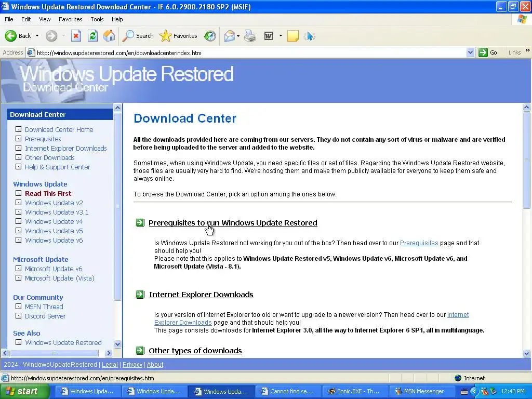Viewport: 532px width, 399px height.
Task: Open the View menu
Action: coord(45,19)
